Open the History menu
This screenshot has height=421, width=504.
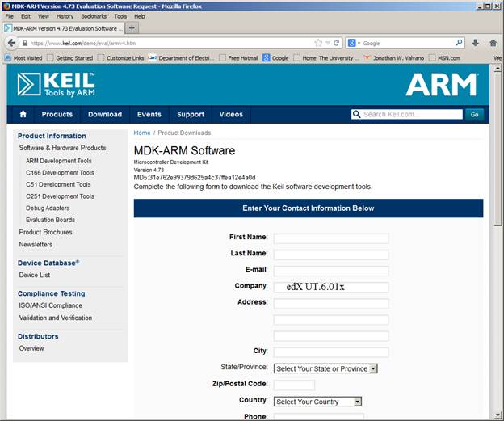pos(65,16)
